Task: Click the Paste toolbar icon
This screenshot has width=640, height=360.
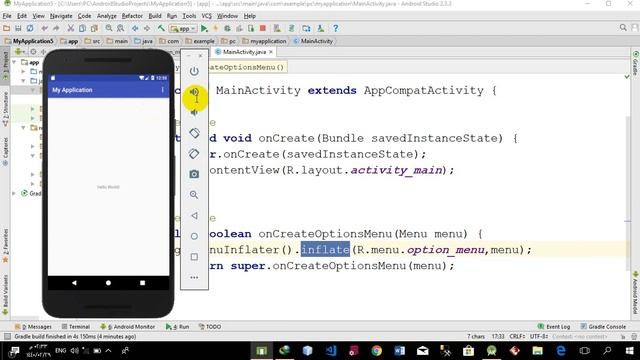Action: tap(94, 28)
